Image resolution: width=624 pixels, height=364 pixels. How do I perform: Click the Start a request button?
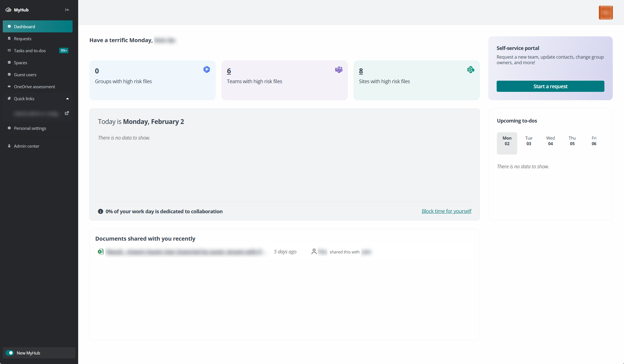coord(550,86)
